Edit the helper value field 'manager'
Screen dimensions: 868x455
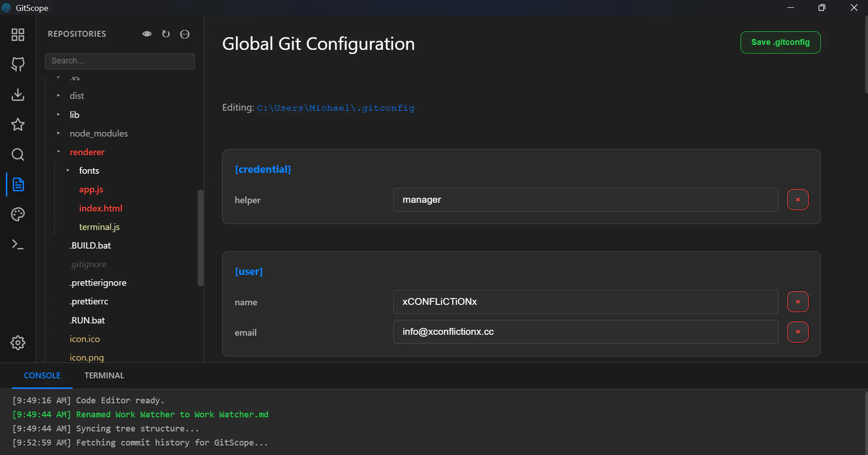click(x=585, y=200)
